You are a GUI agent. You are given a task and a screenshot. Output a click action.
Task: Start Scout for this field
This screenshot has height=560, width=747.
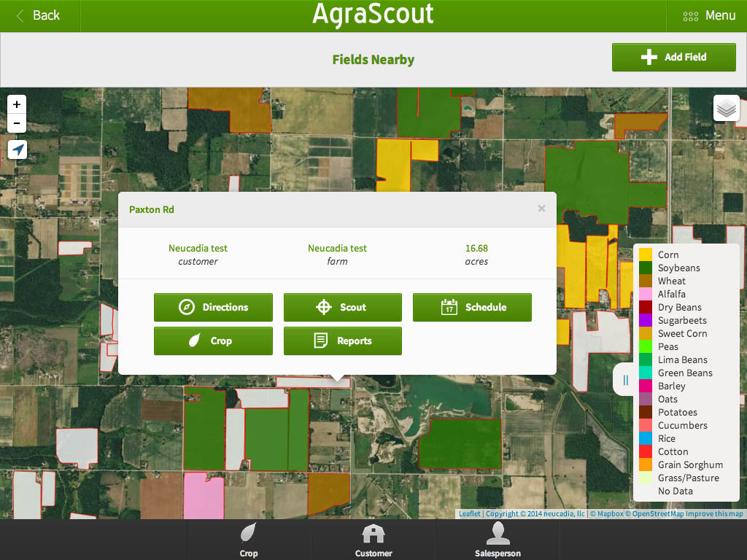(343, 307)
